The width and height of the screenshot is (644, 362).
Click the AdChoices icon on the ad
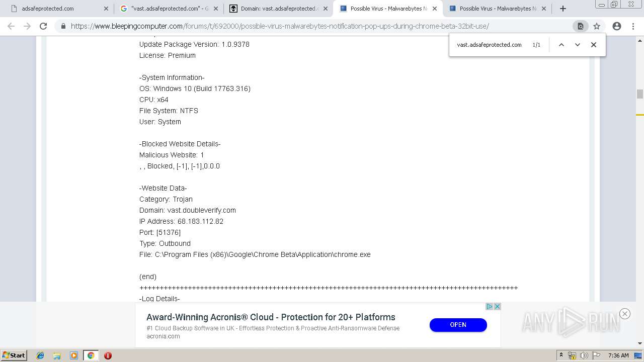489,307
